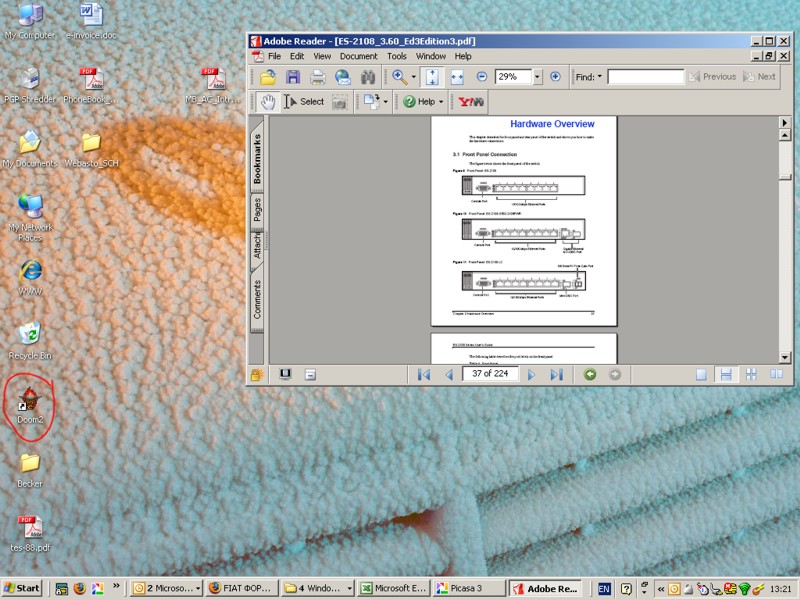800x600 pixels.
Task: Click the Print icon in toolbar
Action: pyautogui.click(x=318, y=77)
